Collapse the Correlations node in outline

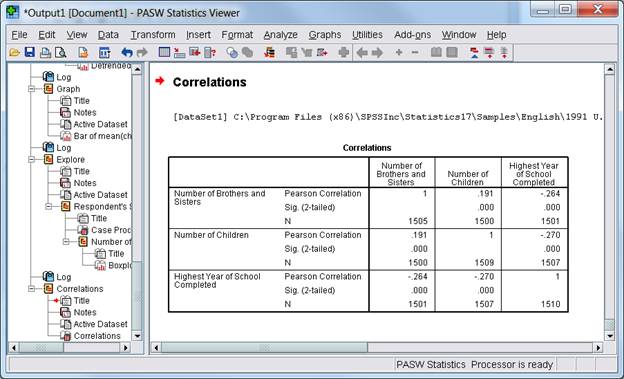[x=31, y=289]
